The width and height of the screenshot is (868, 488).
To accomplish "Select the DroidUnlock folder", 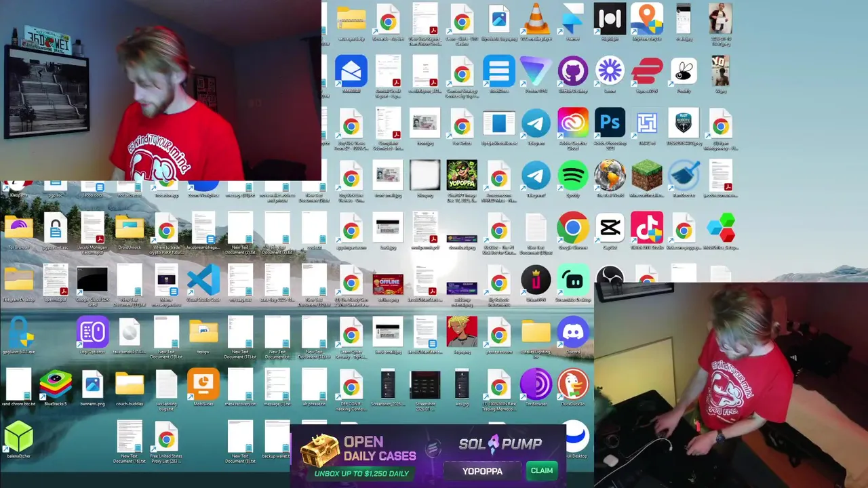I will coord(130,228).
